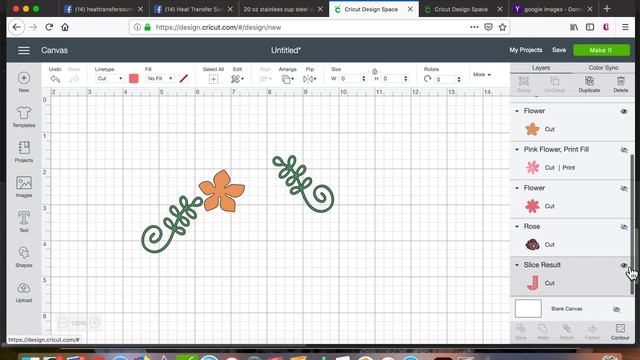
Task: Toggle Blank Canvas visibility
Action: pyautogui.click(x=616, y=309)
